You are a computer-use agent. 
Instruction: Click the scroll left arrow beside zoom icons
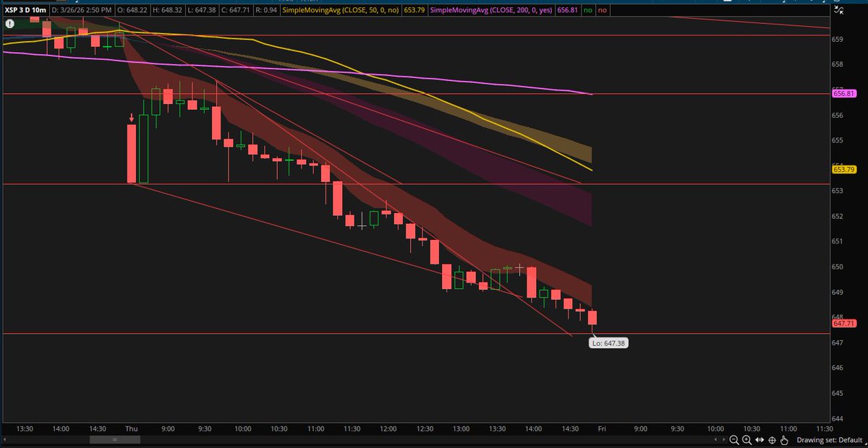[715, 439]
